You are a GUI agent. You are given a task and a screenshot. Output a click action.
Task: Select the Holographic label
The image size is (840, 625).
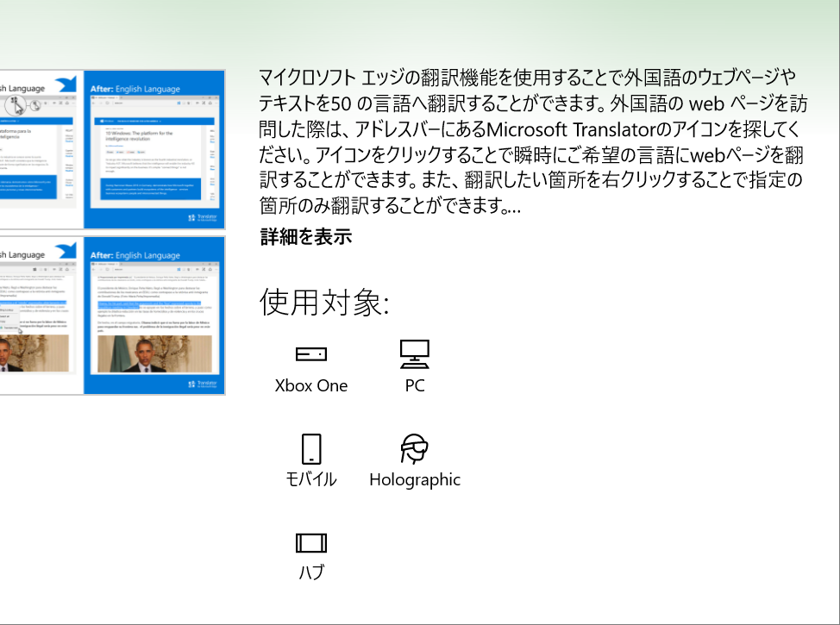415,479
